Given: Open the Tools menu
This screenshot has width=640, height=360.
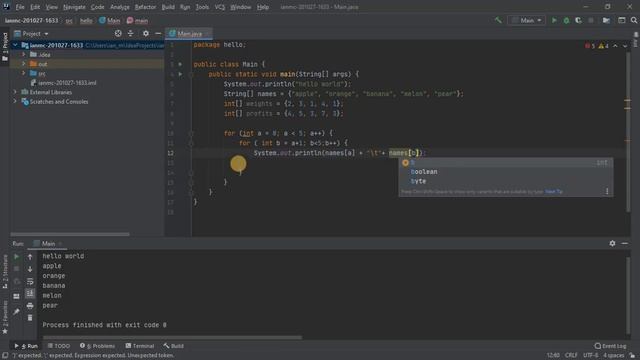Looking at the screenshot, I should pos(202,7).
